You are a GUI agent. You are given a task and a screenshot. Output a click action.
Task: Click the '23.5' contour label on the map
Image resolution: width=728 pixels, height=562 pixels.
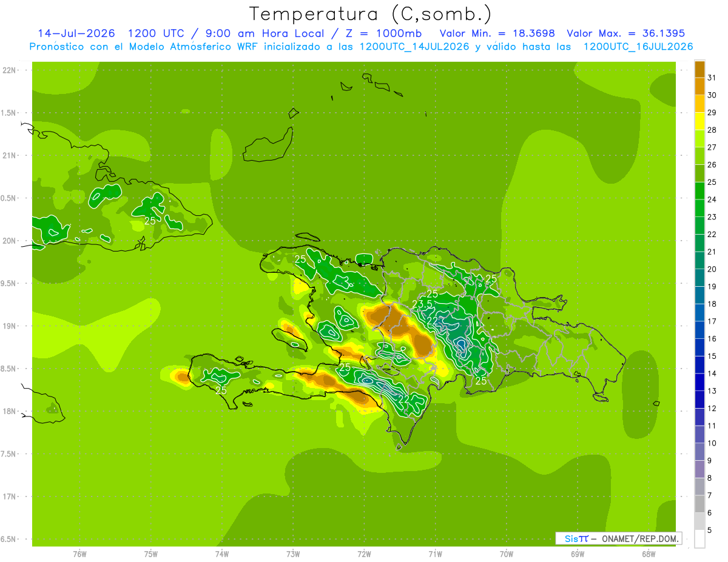pos(422,304)
